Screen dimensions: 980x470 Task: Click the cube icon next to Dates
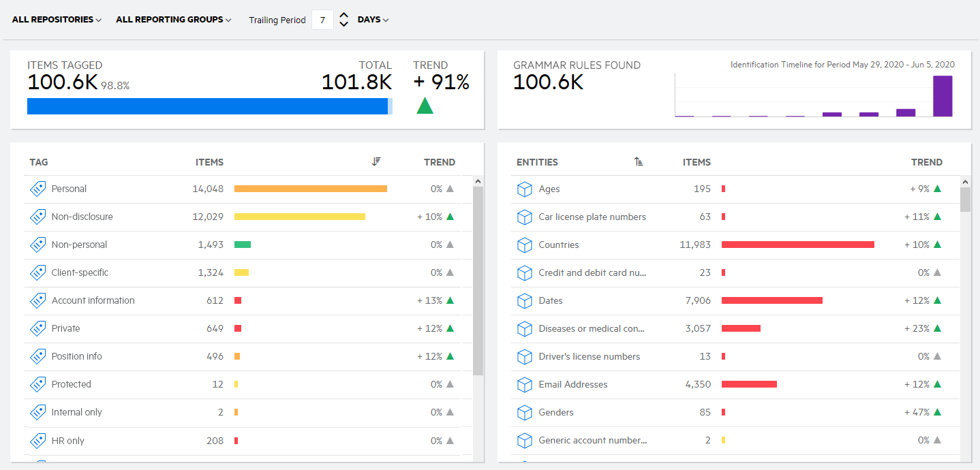pos(524,301)
